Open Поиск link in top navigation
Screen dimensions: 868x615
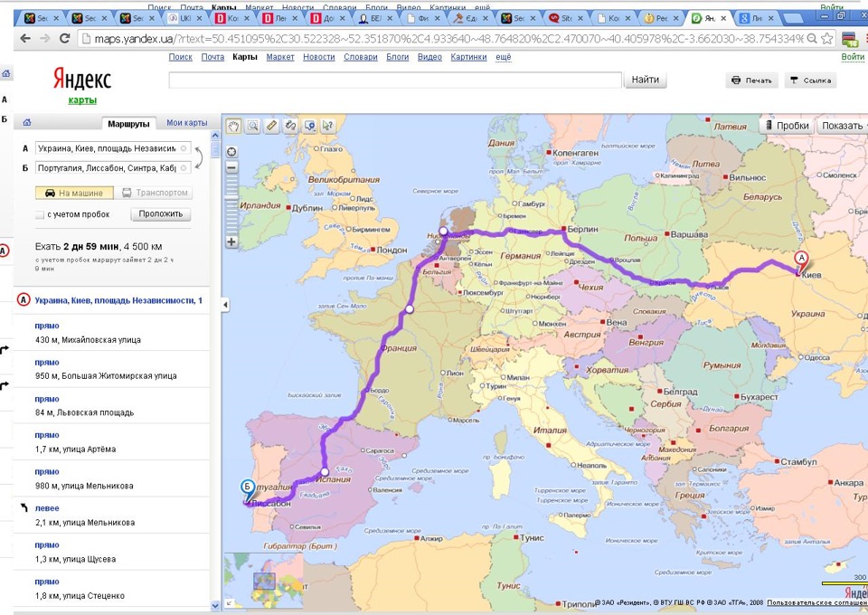click(x=181, y=57)
